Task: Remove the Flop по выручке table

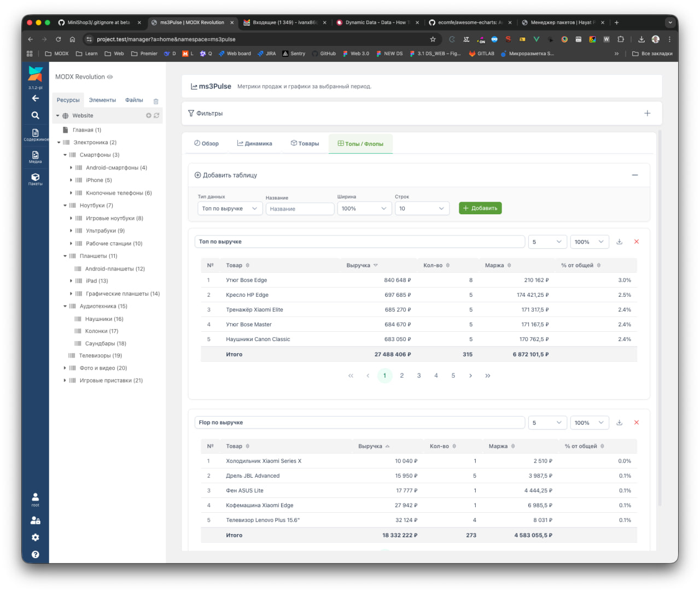Action: pyautogui.click(x=636, y=423)
